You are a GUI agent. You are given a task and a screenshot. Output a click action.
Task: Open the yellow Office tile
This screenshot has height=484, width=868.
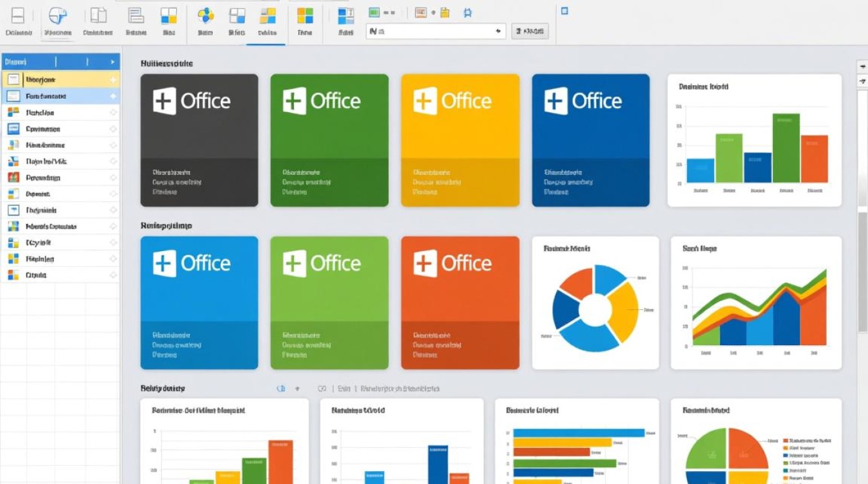pyautogui.click(x=460, y=140)
